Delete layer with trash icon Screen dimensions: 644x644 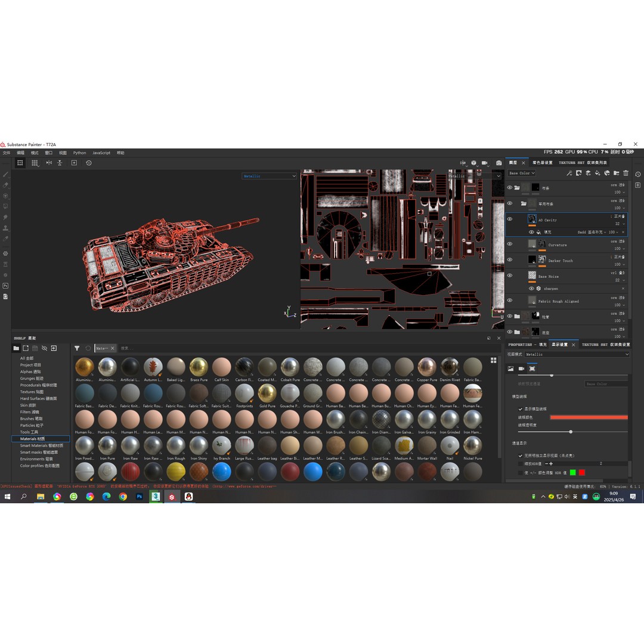pyautogui.click(x=626, y=174)
